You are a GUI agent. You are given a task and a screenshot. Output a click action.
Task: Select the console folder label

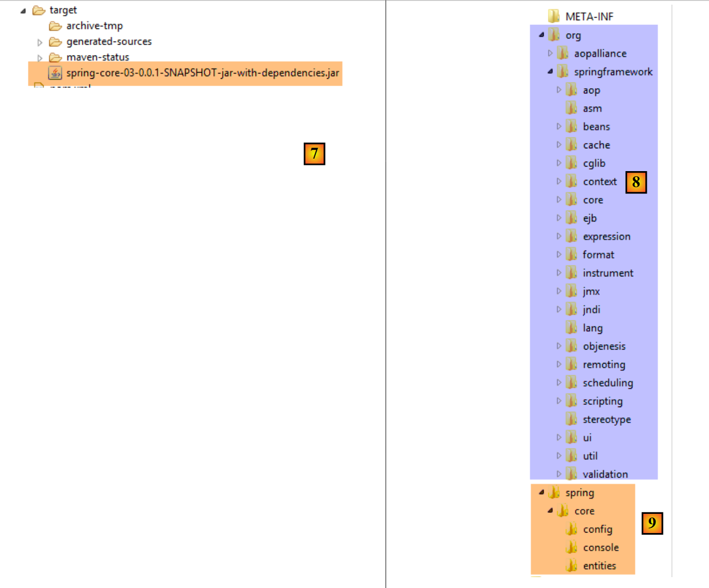coord(601,548)
